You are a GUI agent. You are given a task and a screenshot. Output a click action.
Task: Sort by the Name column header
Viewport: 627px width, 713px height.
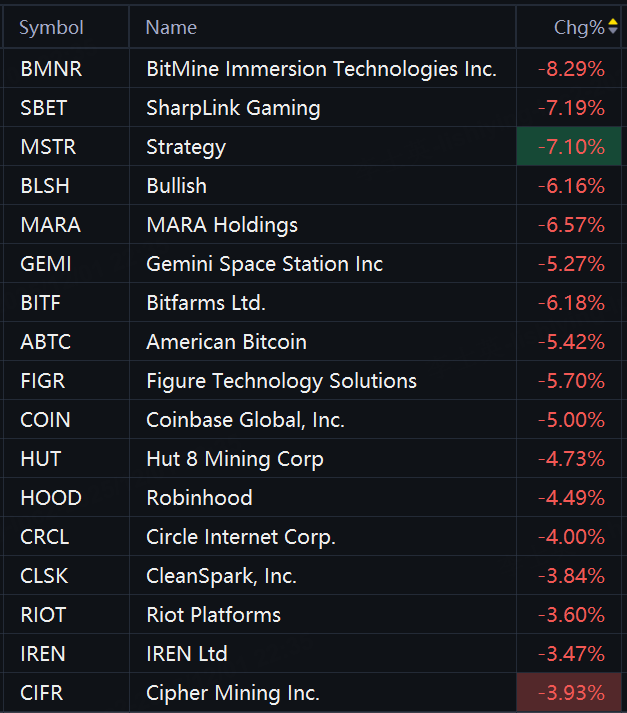(x=171, y=28)
